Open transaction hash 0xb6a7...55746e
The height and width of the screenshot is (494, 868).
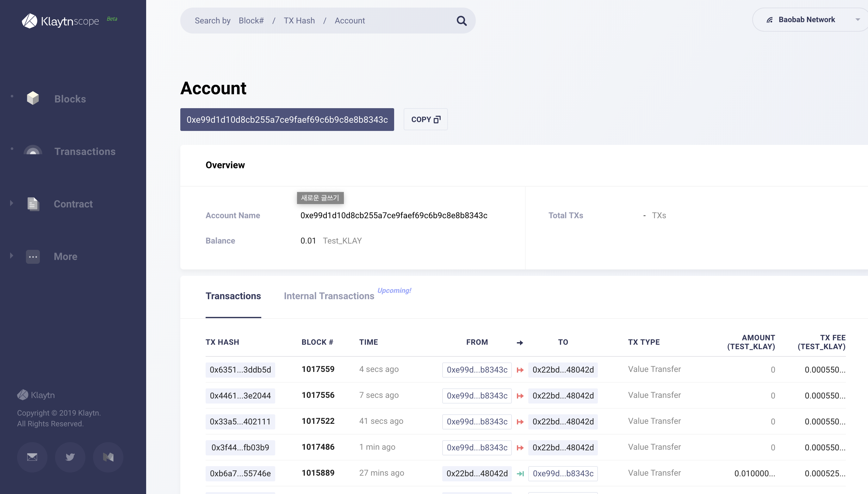[x=240, y=474]
